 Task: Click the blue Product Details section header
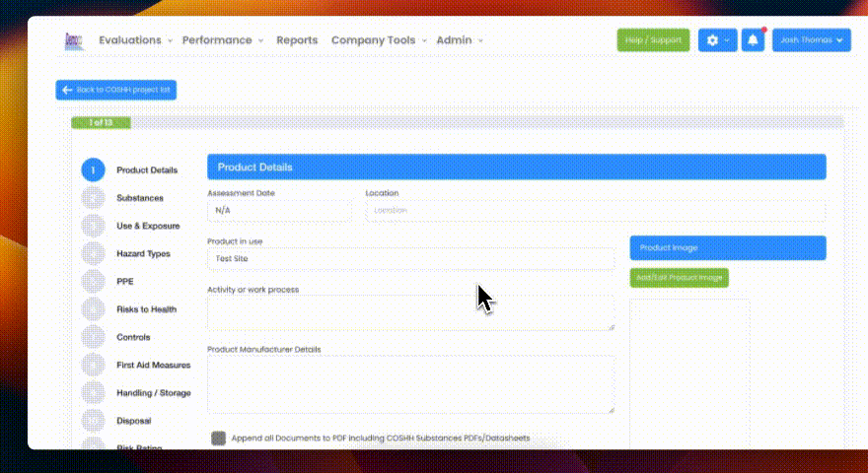click(517, 168)
